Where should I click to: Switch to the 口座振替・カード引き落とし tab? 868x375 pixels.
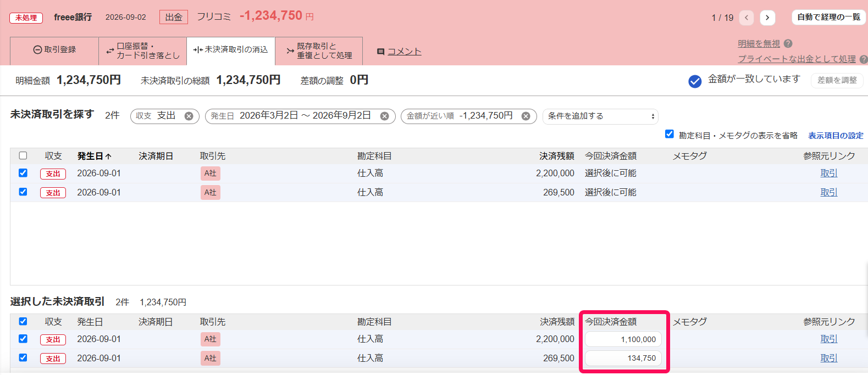[x=143, y=51]
